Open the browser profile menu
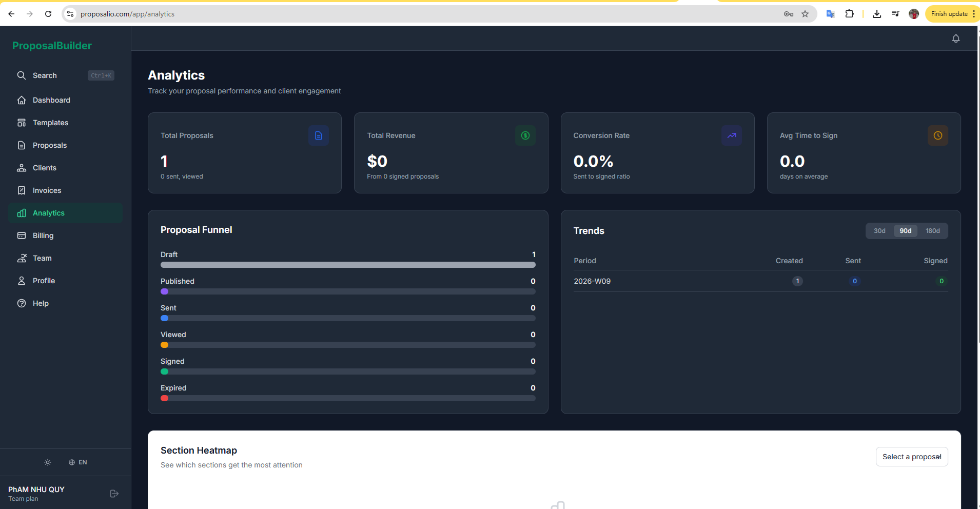Viewport: 980px width, 509px height. pos(914,14)
